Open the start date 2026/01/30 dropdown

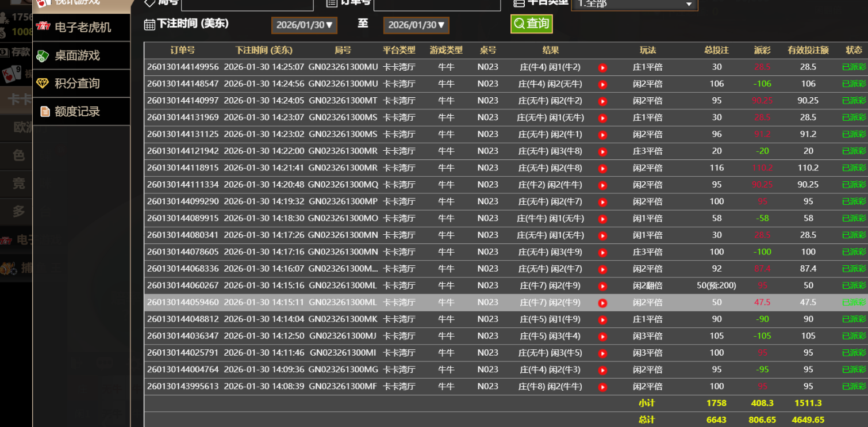click(x=304, y=25)
